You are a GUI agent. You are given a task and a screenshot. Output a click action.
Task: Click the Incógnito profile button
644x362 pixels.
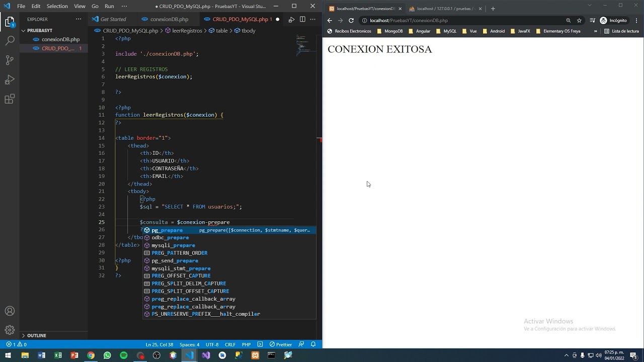click(613, 21)
